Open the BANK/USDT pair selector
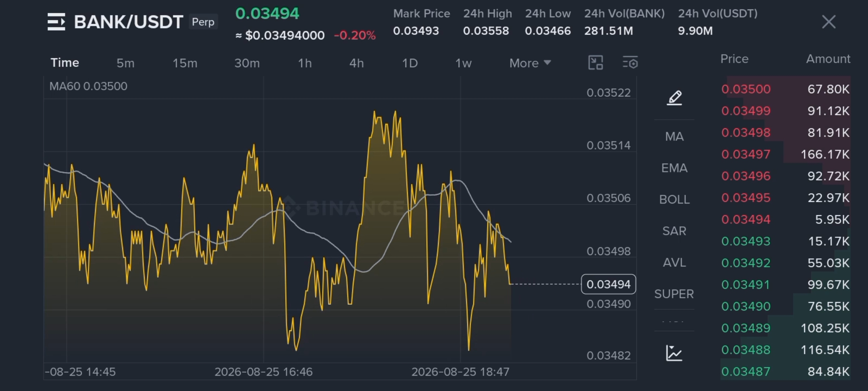 coord(129,22)
